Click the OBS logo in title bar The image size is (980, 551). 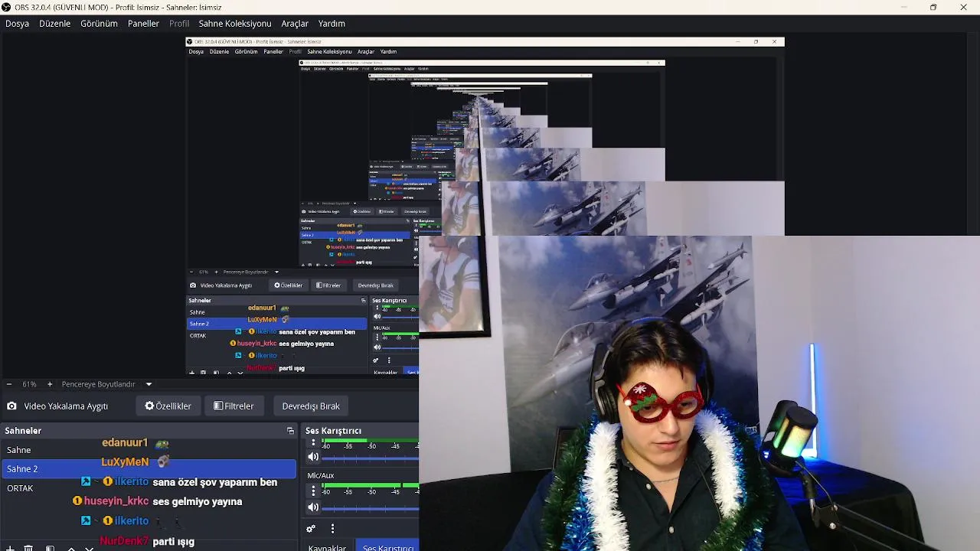[x=6, y=7]
